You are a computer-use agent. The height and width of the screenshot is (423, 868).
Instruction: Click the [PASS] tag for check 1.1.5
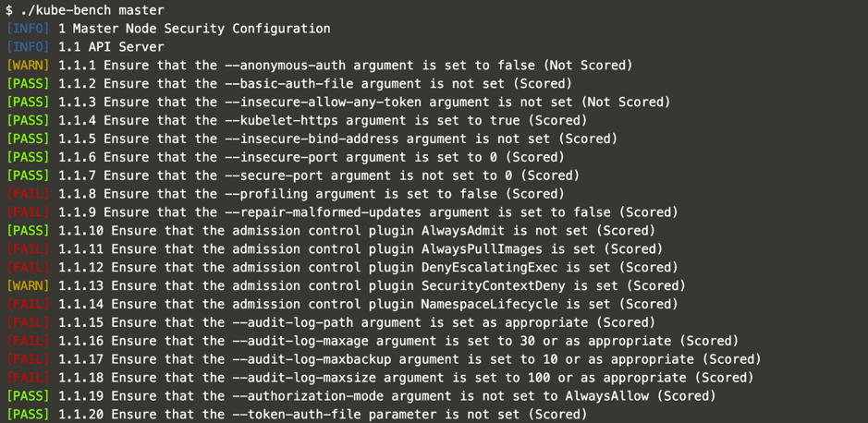pyautogui.click(x=28, y=139)
